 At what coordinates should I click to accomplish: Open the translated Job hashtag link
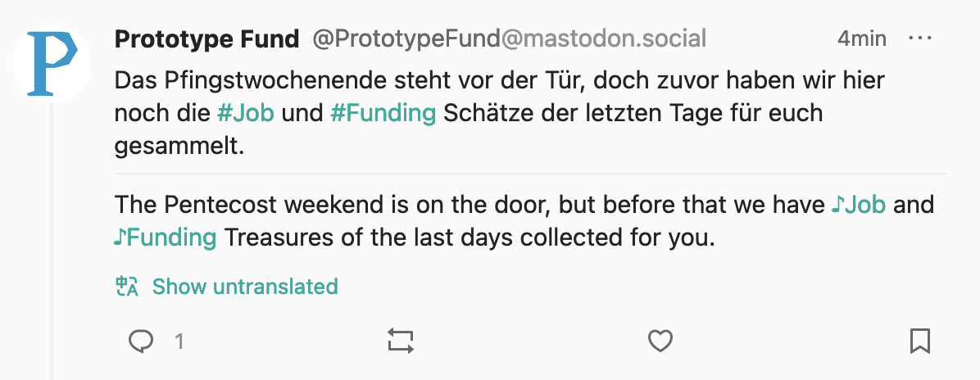point(858,205)
